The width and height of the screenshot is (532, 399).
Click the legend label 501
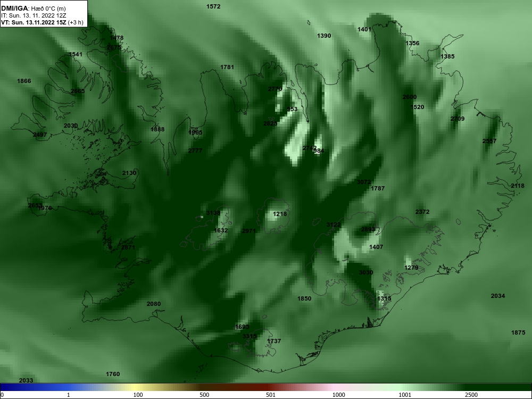coord(271,395)
